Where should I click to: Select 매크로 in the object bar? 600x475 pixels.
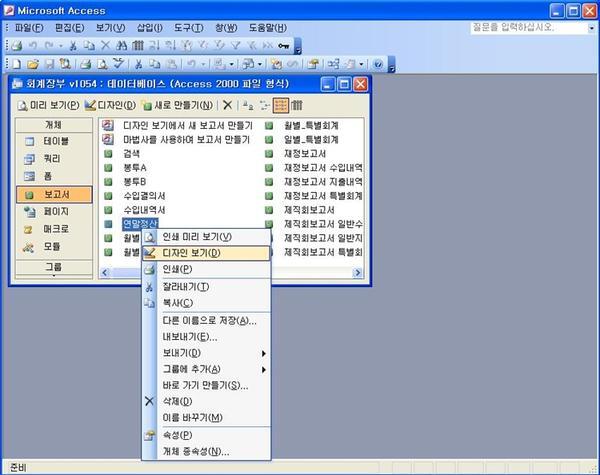[54, 229]
